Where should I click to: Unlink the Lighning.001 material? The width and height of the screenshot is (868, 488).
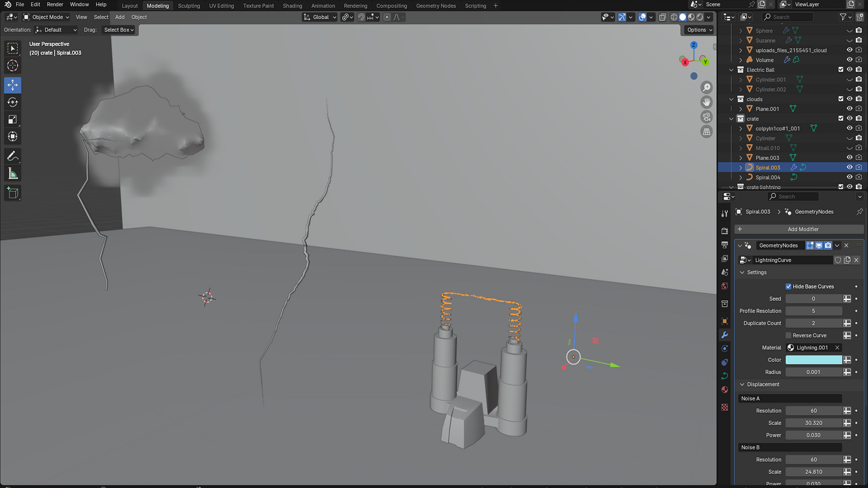click(x=837, y=347)
